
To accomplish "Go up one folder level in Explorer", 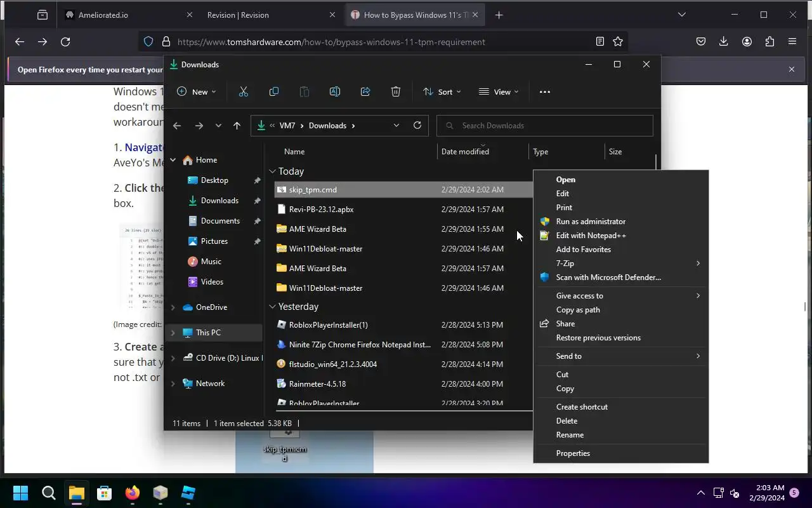I will [237, 126].
